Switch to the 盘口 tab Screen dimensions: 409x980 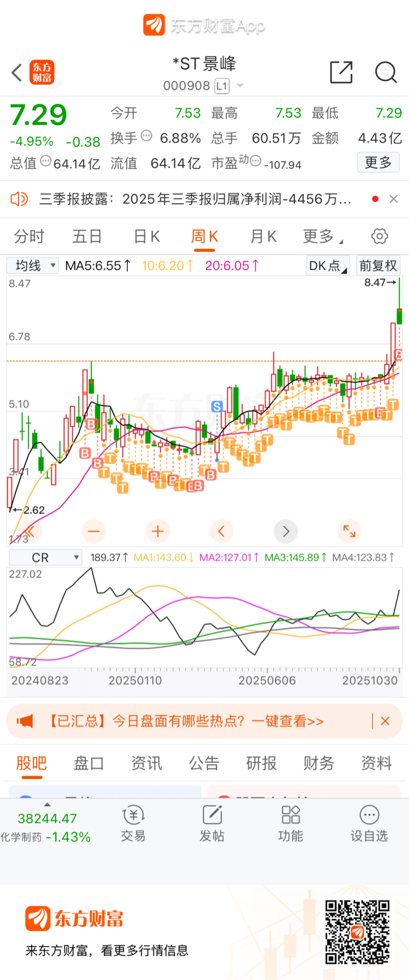[x=89, y=763]
